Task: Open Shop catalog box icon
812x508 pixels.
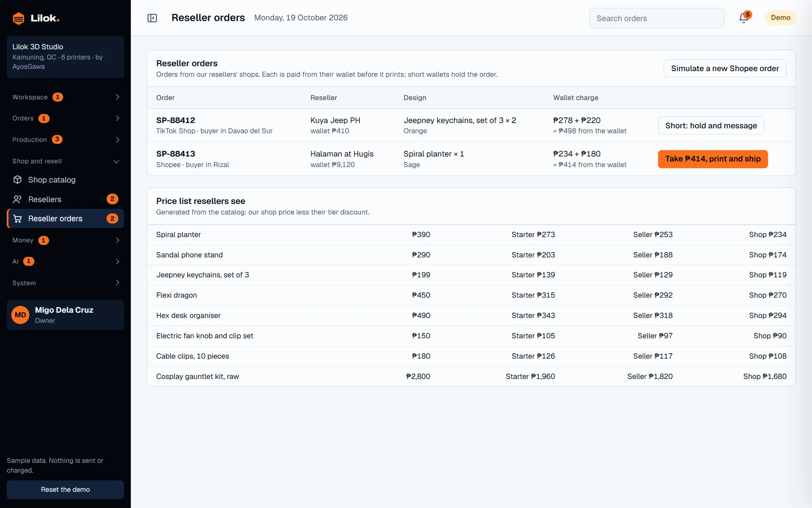Action: pyautogui.click(x=17, y=180)
